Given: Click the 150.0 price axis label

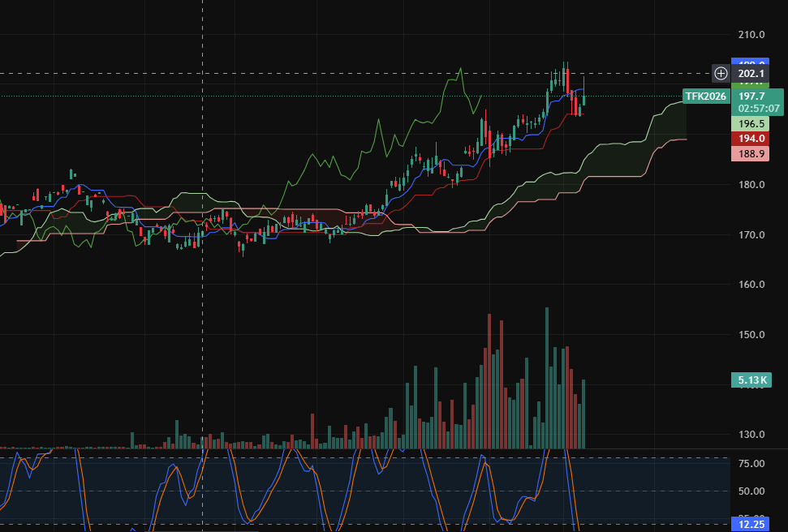Looking at the screenshot, I should (x=752, y=335).
